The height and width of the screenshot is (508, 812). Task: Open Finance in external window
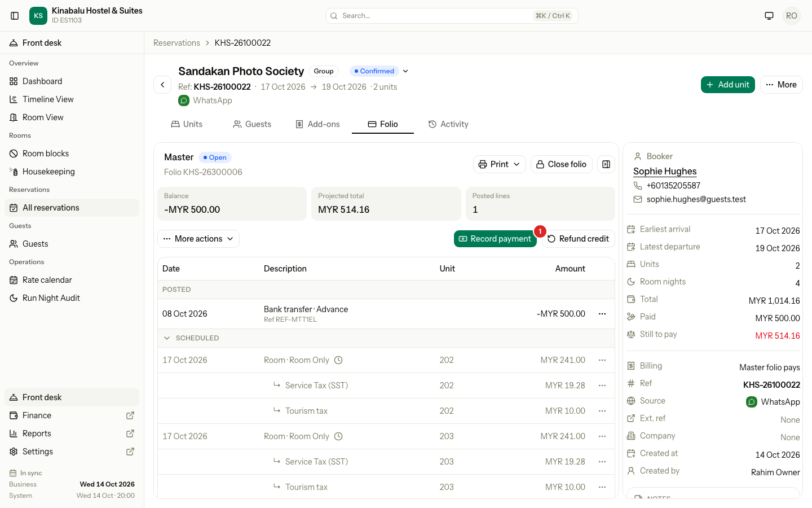pos(130,415)
